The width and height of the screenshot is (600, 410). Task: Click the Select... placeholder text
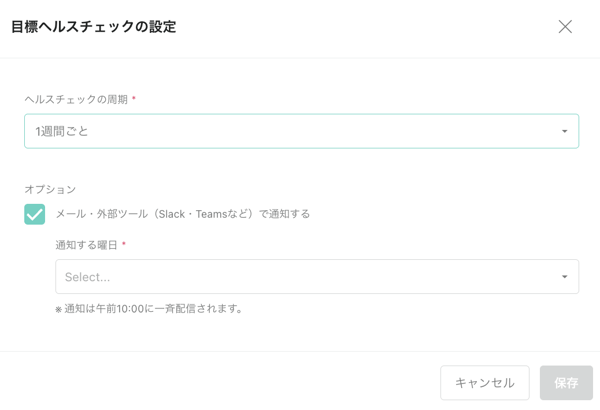click(87, 277)
